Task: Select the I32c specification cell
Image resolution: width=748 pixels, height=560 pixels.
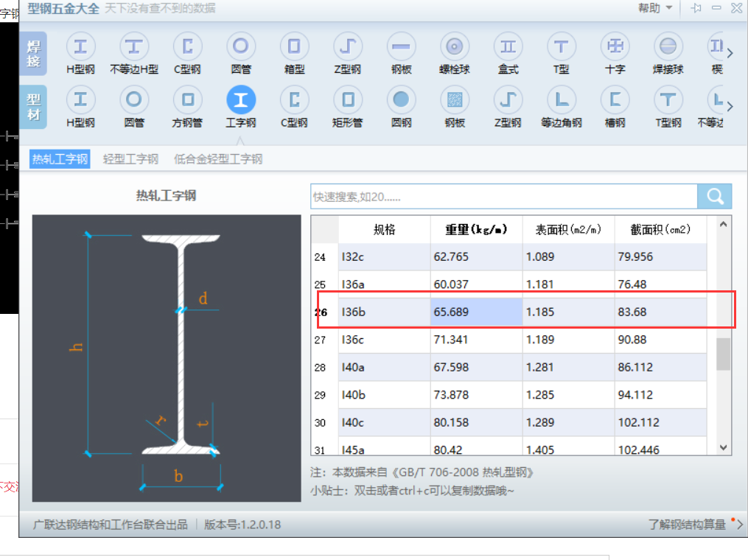Action: 385,256
